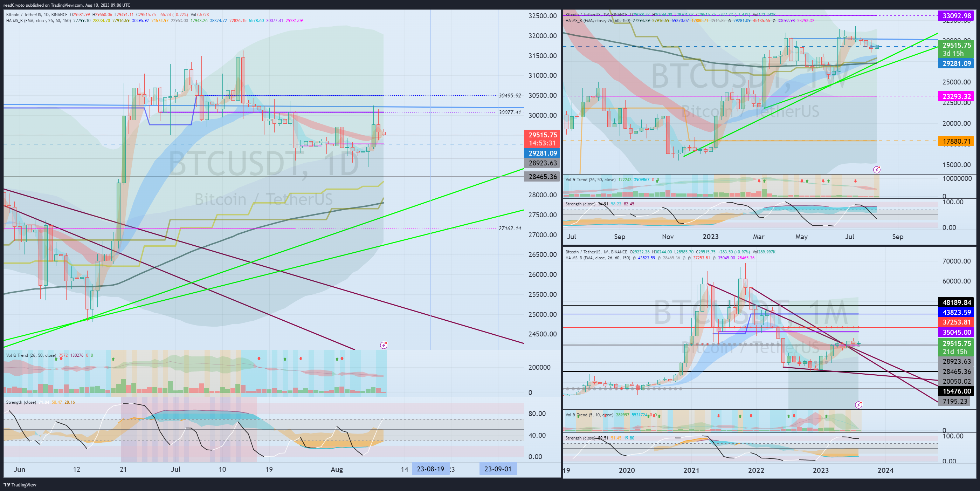Open the TradingView logo at the bottom left
The image size is (980, 491).
(20, 485)
